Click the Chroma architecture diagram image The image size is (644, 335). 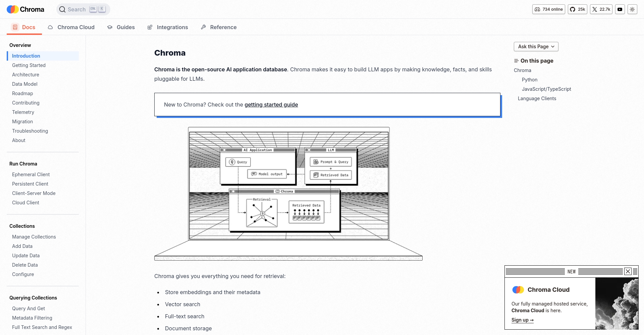[x=288, y=193]
